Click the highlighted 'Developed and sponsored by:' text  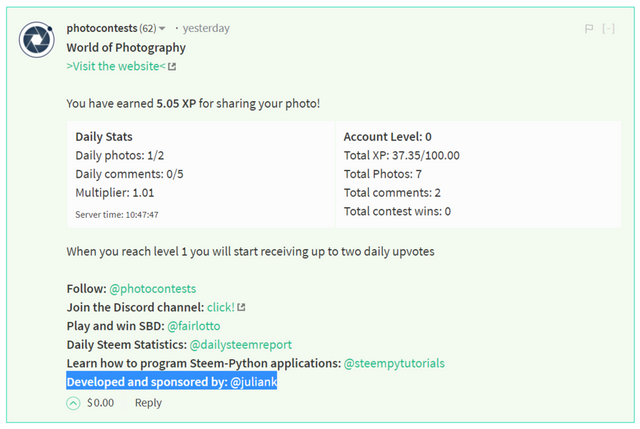click(140, 382)
